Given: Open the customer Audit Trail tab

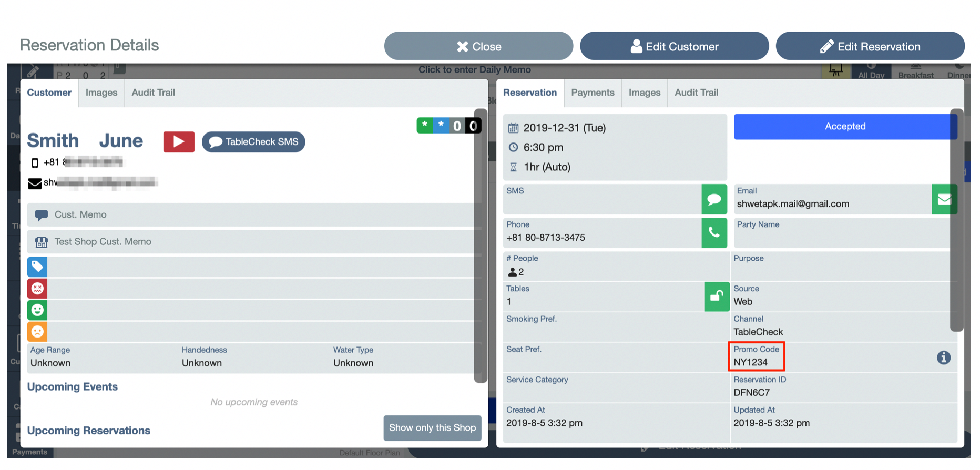Looking at the screenshot, I should coord(153,93).
